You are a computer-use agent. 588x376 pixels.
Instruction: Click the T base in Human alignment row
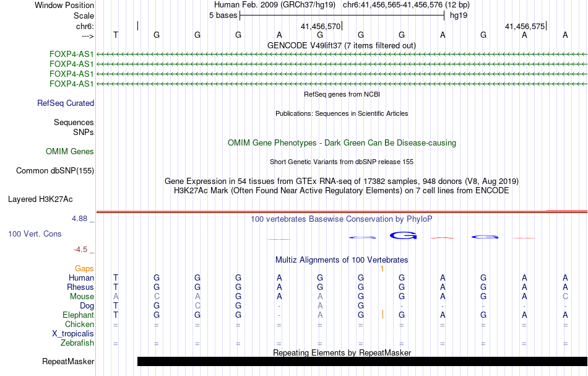[x=116, y=278]
